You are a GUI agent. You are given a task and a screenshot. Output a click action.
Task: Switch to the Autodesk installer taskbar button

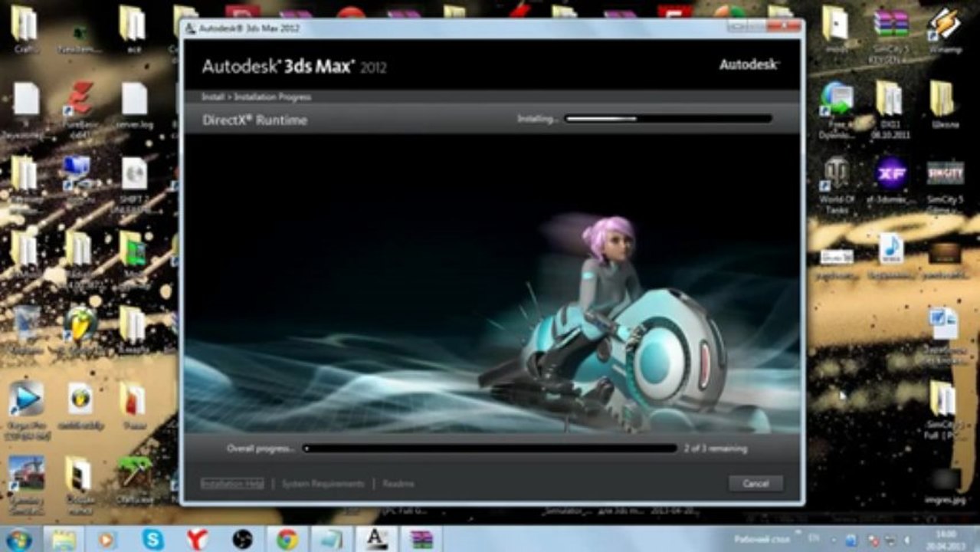tap(376, 539)
